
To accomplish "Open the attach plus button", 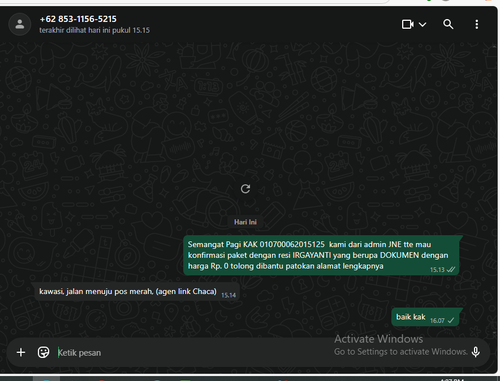I will pos(21,352).
